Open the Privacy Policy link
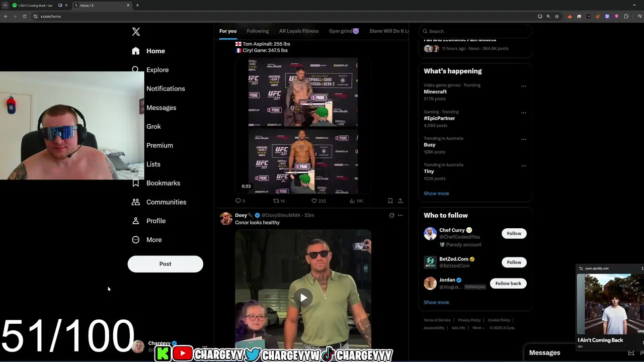Image resolution: width=644 pixels, height=362 pixels. [469, 320]
